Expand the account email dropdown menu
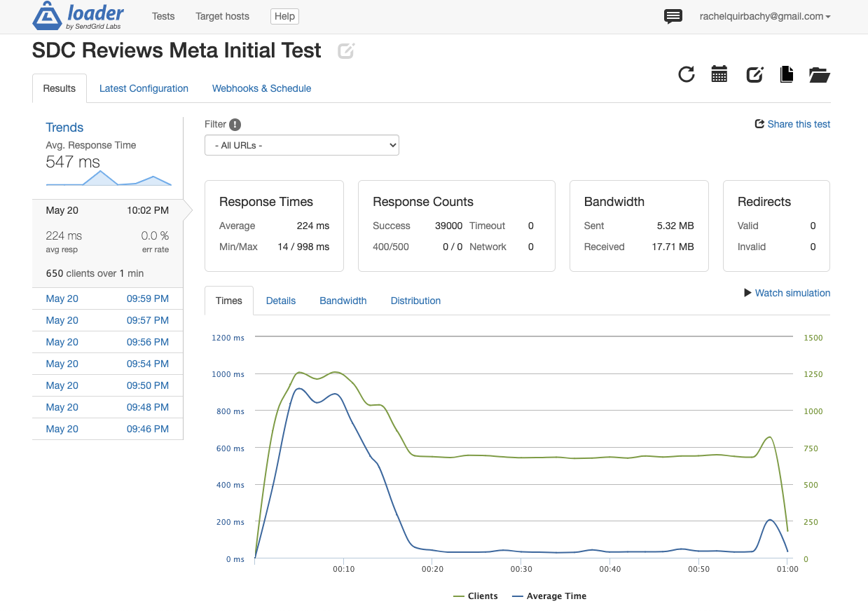 click(x=765, y=16)
